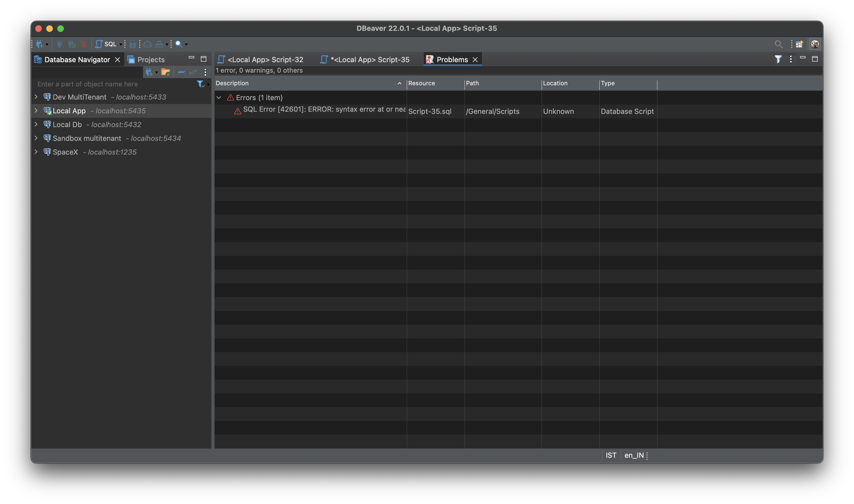Screen dimensions: 854x504
Task: Open a new SQL script via SQL button
Action: tap(106, 44)
